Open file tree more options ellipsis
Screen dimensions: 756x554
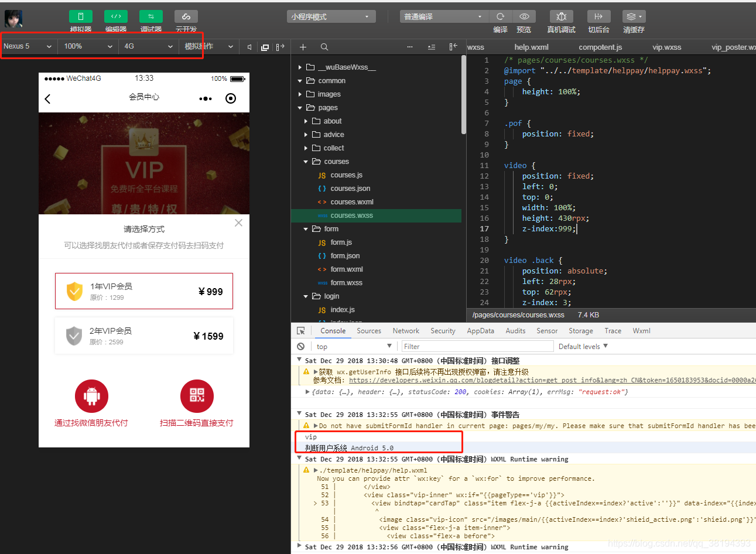(410, 47)
